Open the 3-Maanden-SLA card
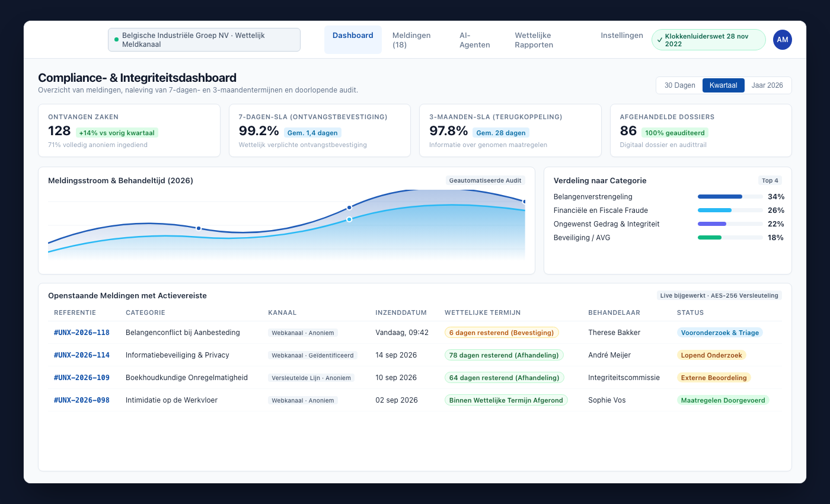 (x=510, y=130)
